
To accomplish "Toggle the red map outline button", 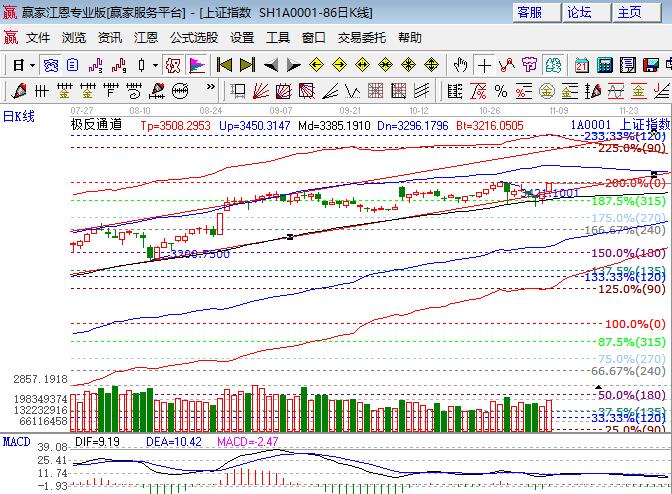I will tap(173, 65).
